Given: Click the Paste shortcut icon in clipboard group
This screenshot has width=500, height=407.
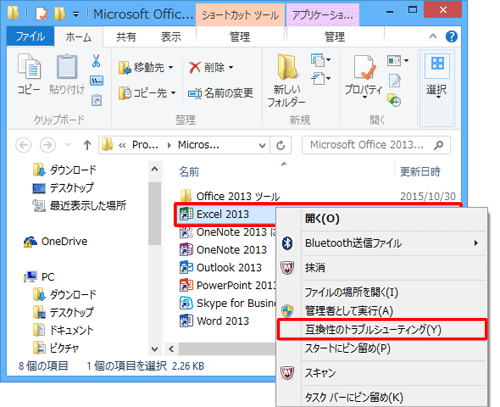Looking at the screenshot, I should 97,100.
